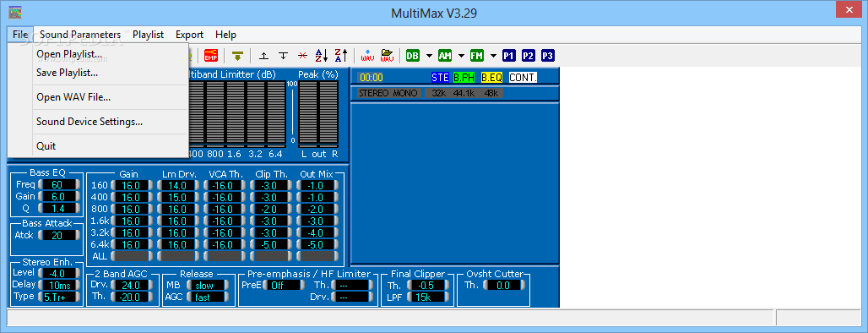Image resolution: width=868 pixels, height=333 pixels.
Task: Select MONO mode
Action: coord(405,93)
